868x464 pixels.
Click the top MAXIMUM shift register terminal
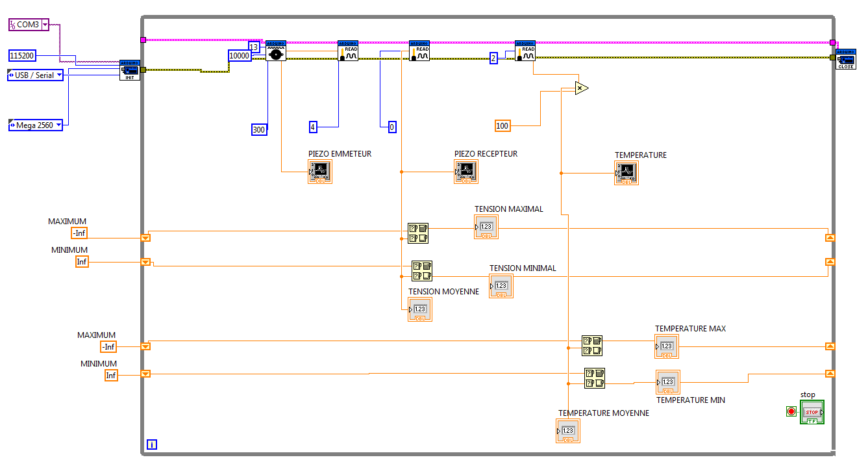145,238
